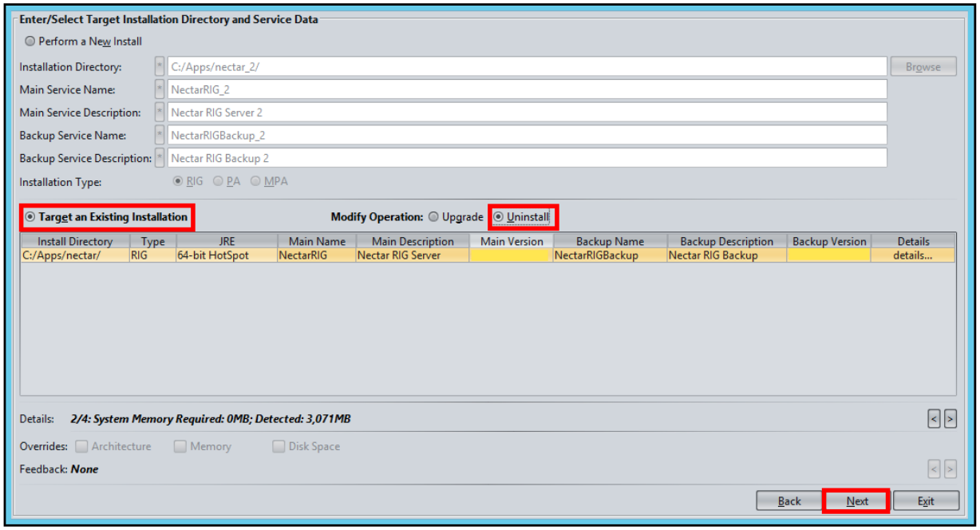Show next Details message arrow
The image size is (980, 530).
coord(950,418)
